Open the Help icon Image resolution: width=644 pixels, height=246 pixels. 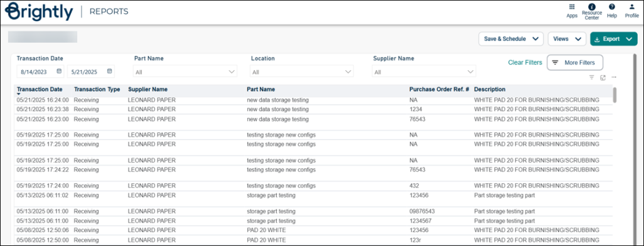(x=612, y=6)
